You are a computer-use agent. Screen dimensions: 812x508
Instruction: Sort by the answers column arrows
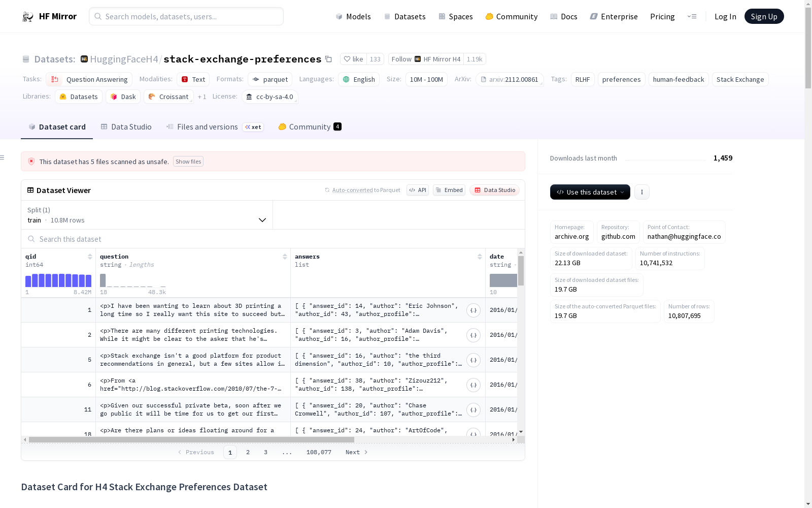(x=480, y=257)
